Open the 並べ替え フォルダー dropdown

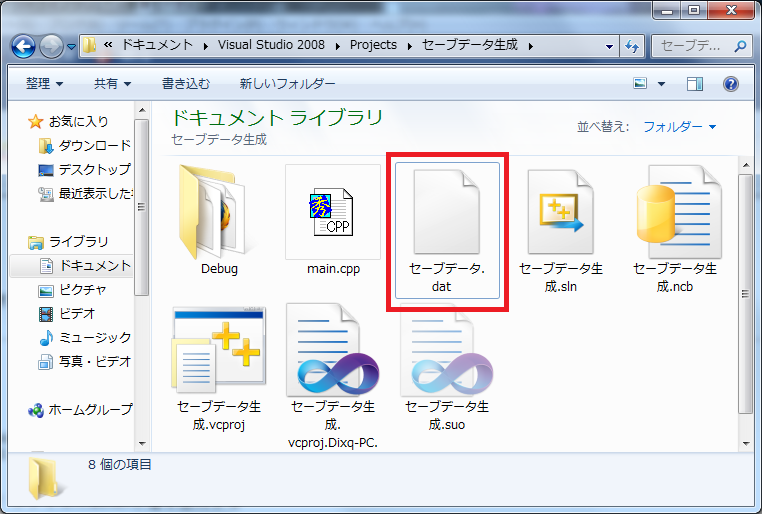pyautogui.click(x=679, y=127)
